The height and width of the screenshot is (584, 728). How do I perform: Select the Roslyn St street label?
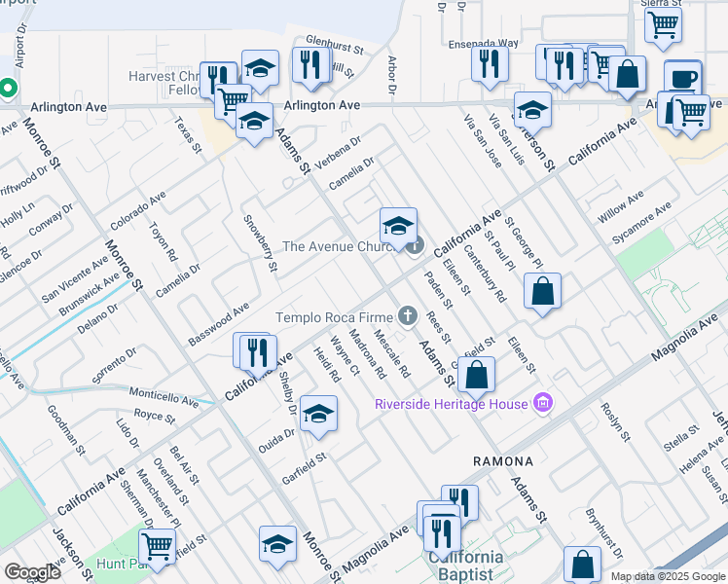pyautogui.click(x=616, y=422)
